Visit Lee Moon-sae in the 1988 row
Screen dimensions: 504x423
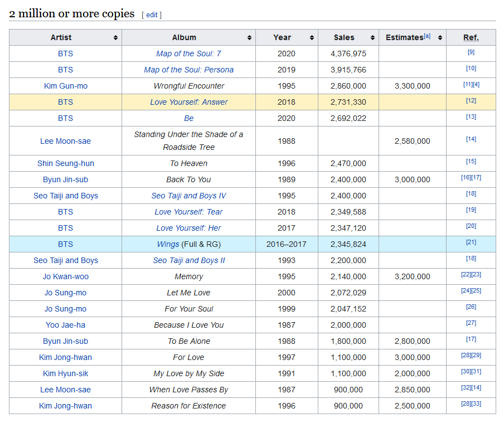[x=66, y=141]
